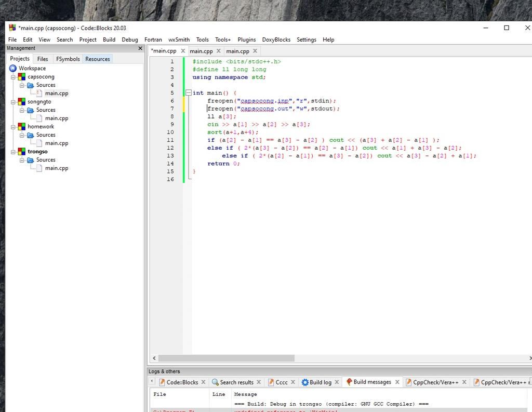The height and width of the screenshot is (412, 532).
Task: Click the Build log gear icon
Action: click(305, 382)
